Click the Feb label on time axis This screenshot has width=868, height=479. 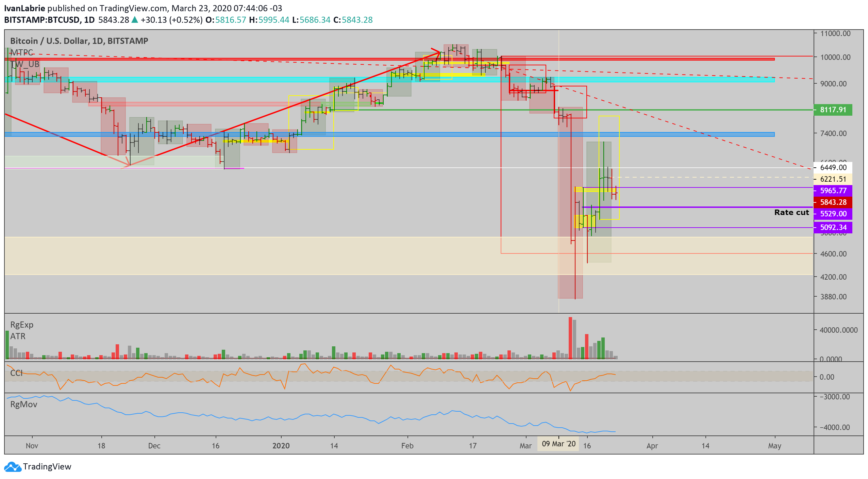click(407, 446)
